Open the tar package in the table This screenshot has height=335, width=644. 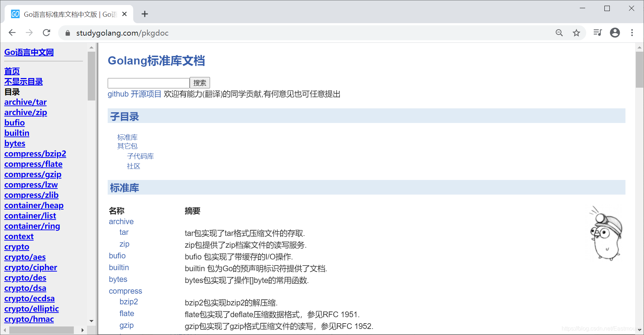point(124,232)
